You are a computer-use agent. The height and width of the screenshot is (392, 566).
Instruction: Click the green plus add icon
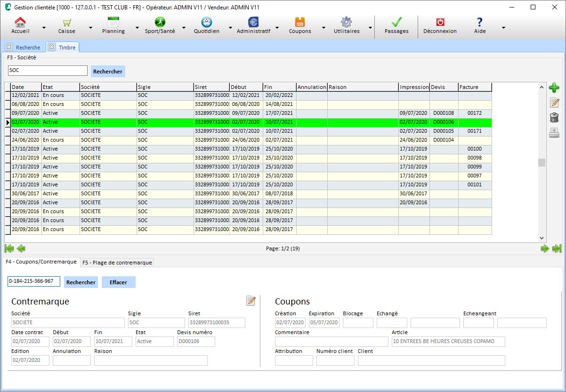(x=554, y=88)
